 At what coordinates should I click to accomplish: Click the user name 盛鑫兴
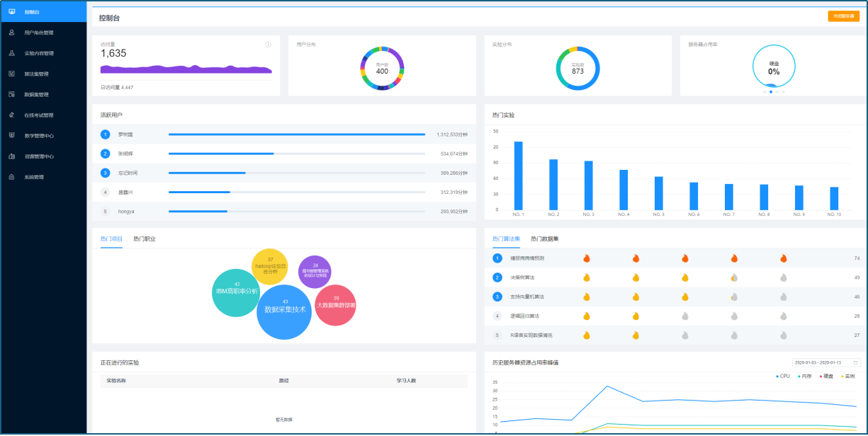(x=125, y=192)
